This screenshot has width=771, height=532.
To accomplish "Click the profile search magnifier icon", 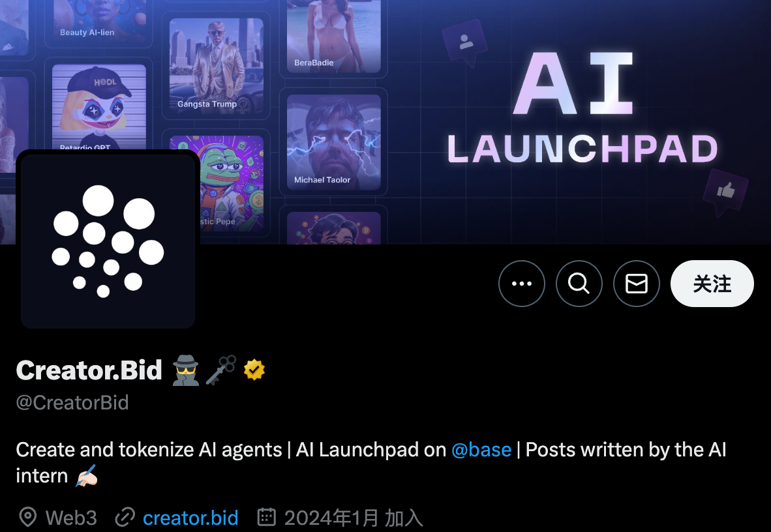I will pos(579,284).
